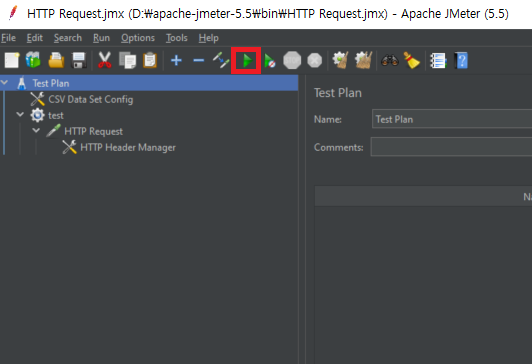Click the Comments input field
The image size is (532, 364).
point(451,147)
